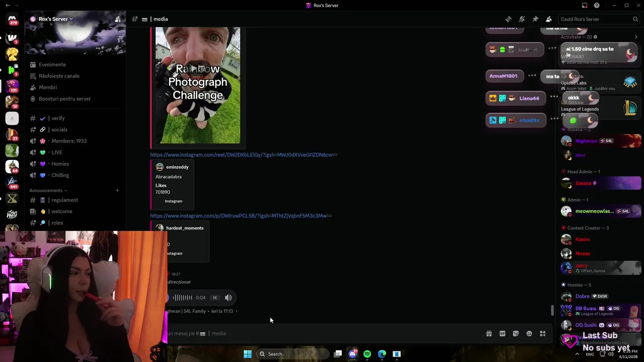Open member Dobre in Homies list
The width and height of the screenshot is (644, 362).
pyautogui.click(x=601, y=296)
